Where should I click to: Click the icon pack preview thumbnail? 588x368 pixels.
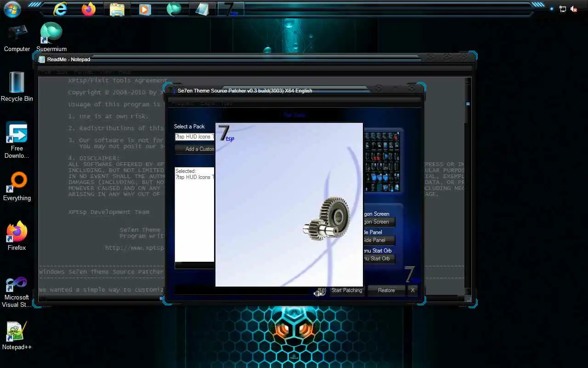[x=382, y=161]
